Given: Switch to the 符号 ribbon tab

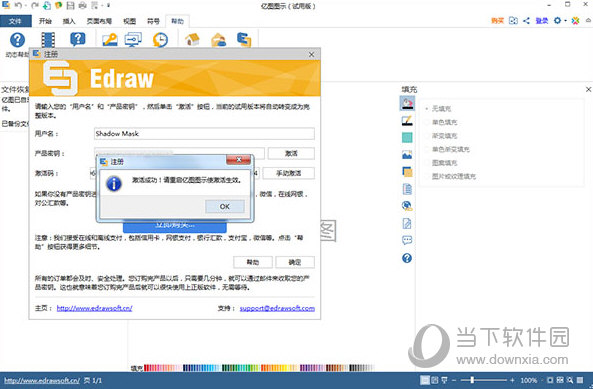Looking at the screenshot, I should [x=154, y=21].
